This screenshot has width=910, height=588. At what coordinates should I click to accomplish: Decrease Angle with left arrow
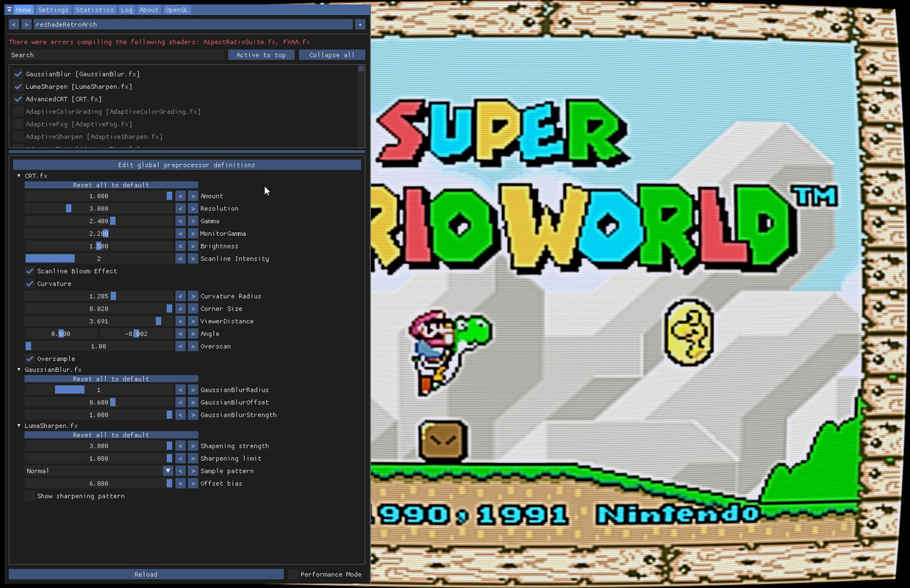click(x=180, y=334)
